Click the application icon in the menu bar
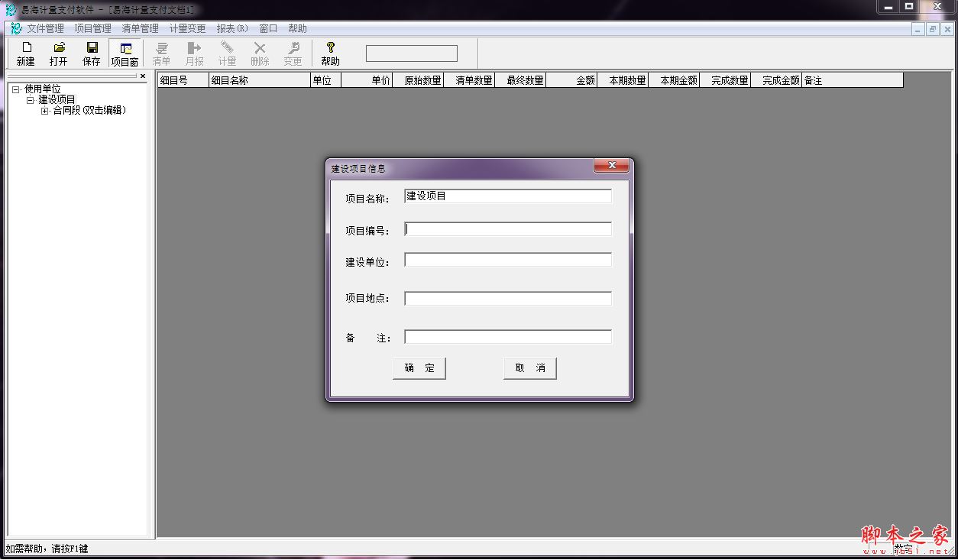958x560 pixels. coord(16,29)
